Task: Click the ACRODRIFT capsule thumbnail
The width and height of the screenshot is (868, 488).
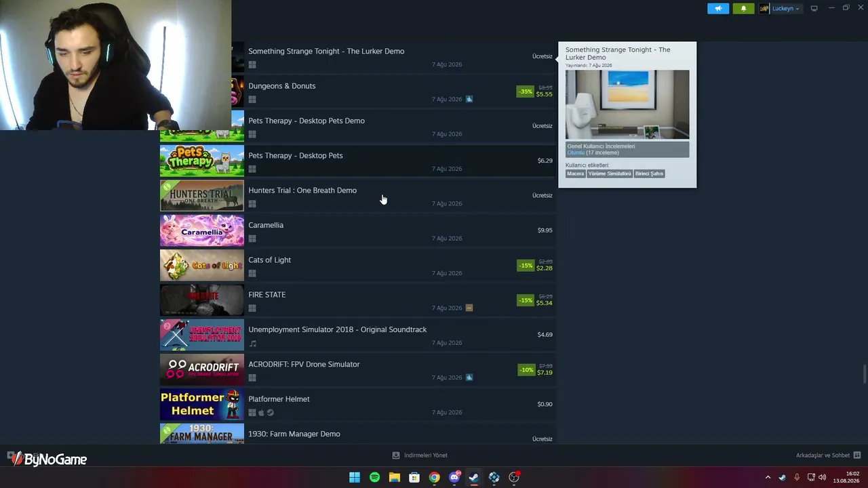Action: coord(202,370)
